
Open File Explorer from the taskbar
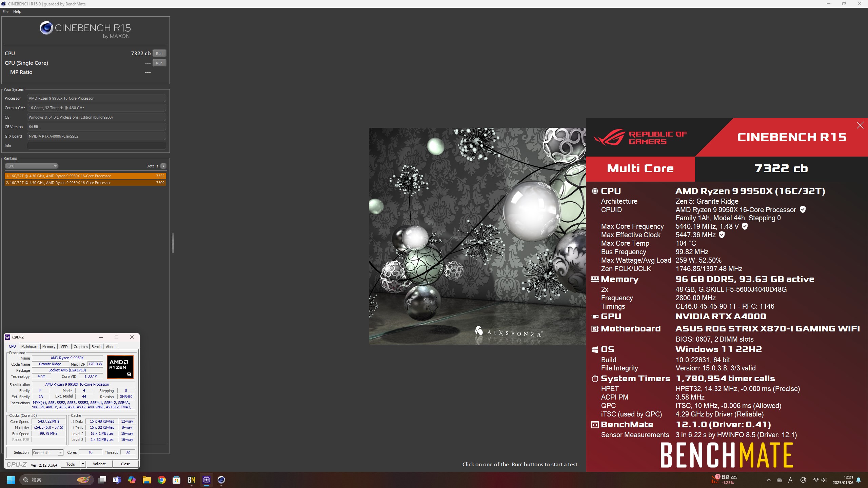[146, 480]
